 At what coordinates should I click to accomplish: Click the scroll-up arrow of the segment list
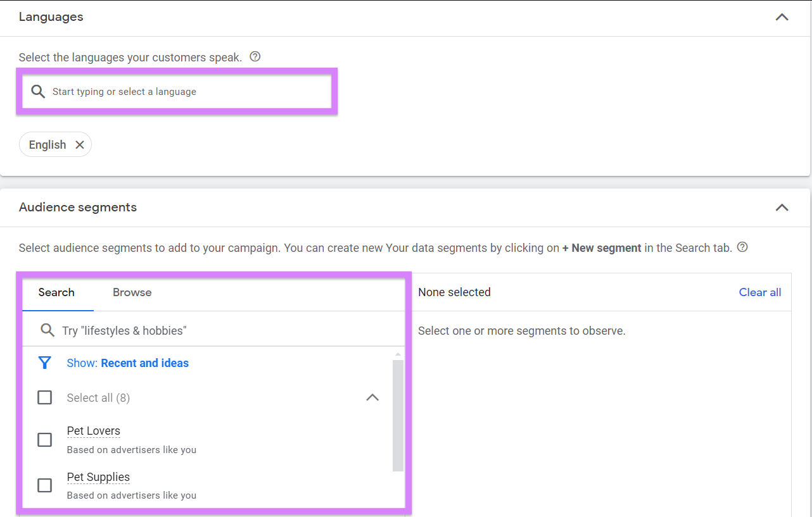coord(398,354)
